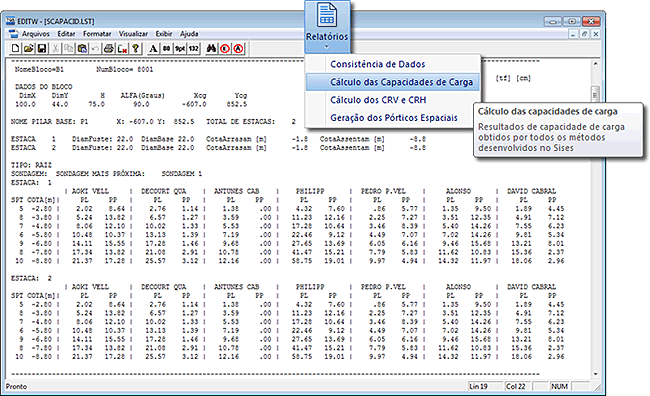Open the Editar menu
Screen dimensions: 650x396
point(66,34)
